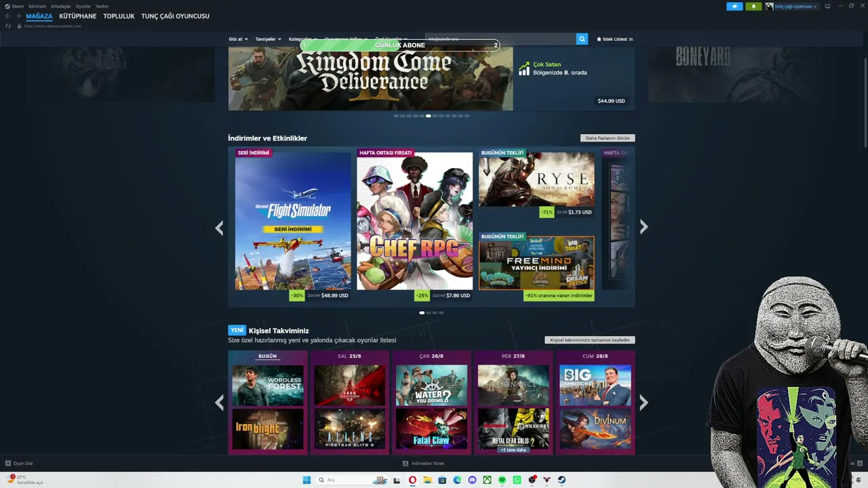This screenshot has width=868, height=488.
Task: Go back with the navigation arrow
Action: pyautogui.click(x=8, y=16)
